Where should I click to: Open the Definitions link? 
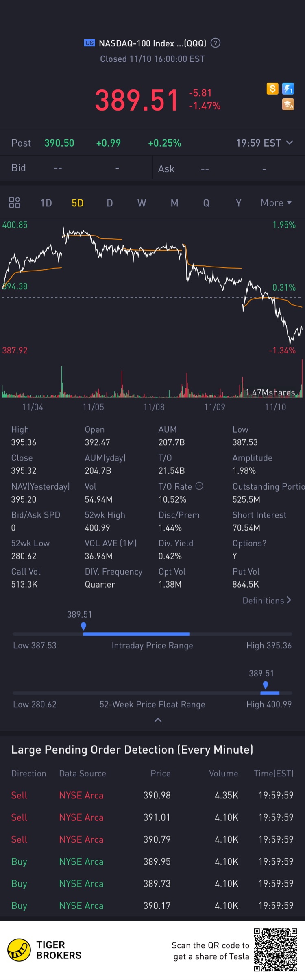(267, 601)
